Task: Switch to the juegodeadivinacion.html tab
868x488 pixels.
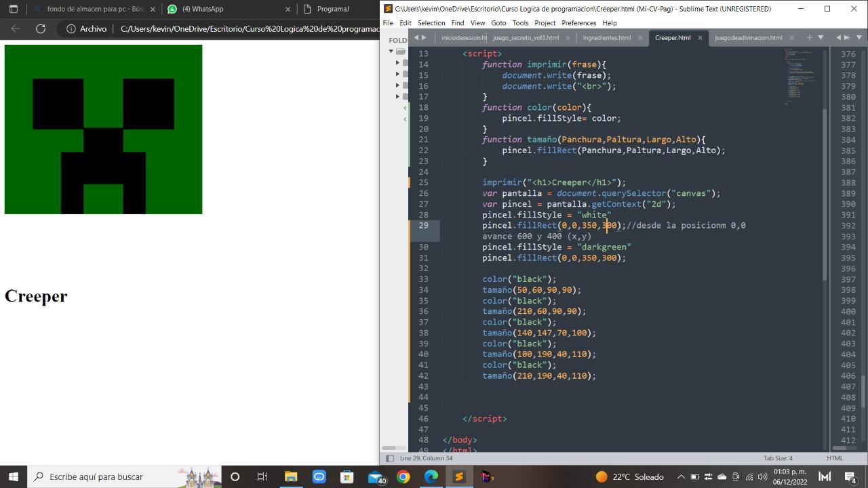Action: click(x=749, y=38)
